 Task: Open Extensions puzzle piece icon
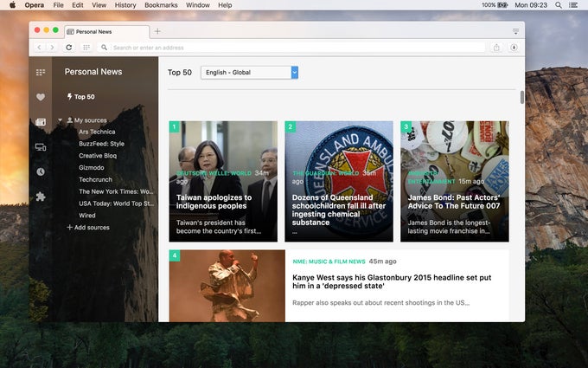[41, 197]
